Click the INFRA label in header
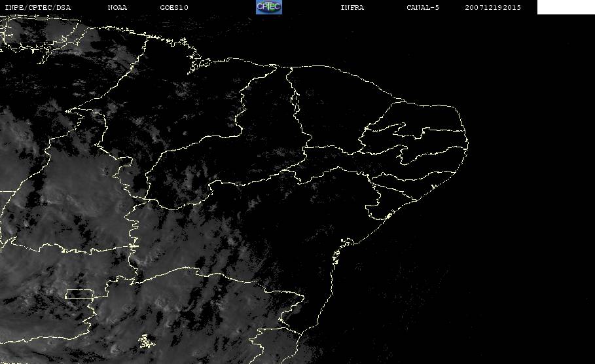 coord(352,8)
